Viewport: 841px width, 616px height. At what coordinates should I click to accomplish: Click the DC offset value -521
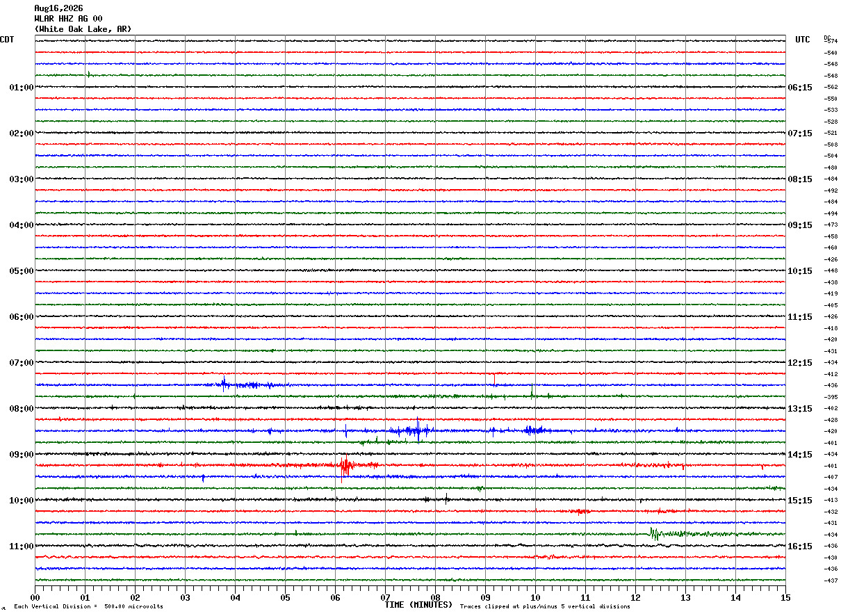[831, 133]
